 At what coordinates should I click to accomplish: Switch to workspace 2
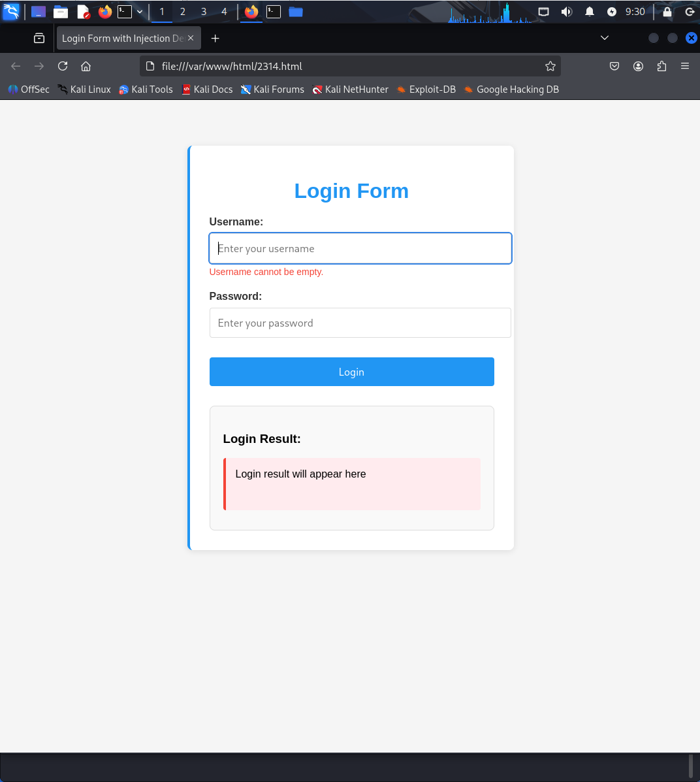tap(182, 12)
